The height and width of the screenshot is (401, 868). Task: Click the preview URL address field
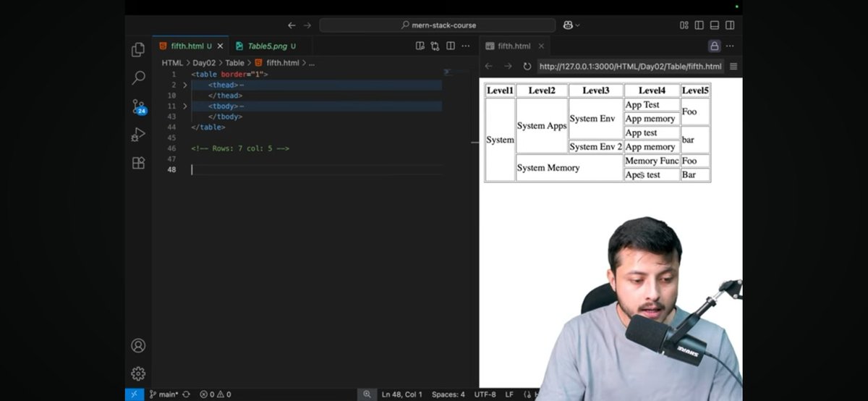(630, 66)
